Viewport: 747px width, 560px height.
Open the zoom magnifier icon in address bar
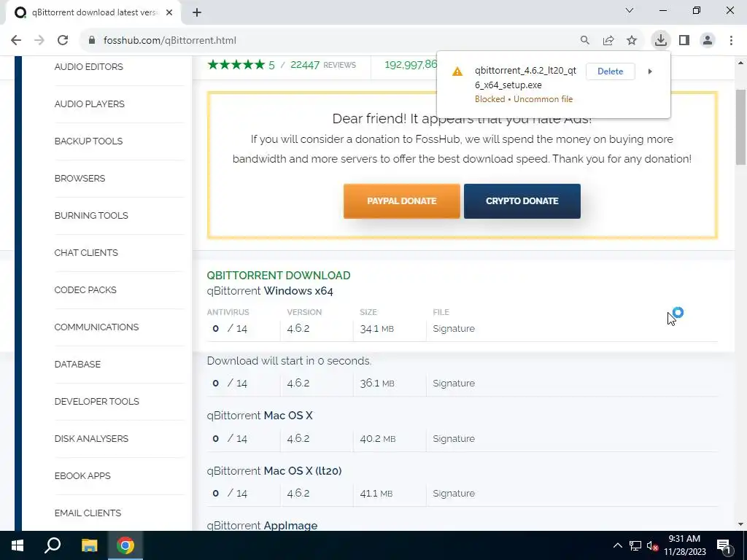584,41
